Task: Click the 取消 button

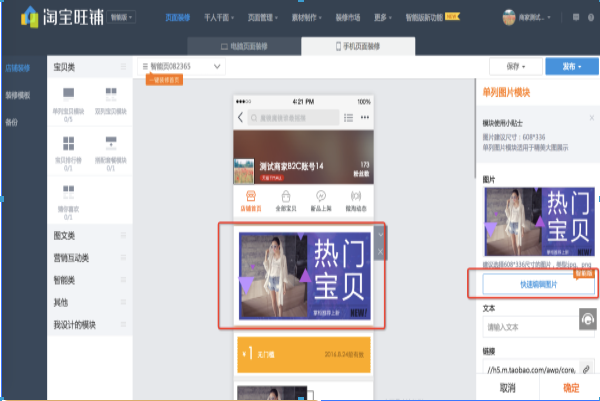Action: tap(507, 388)
